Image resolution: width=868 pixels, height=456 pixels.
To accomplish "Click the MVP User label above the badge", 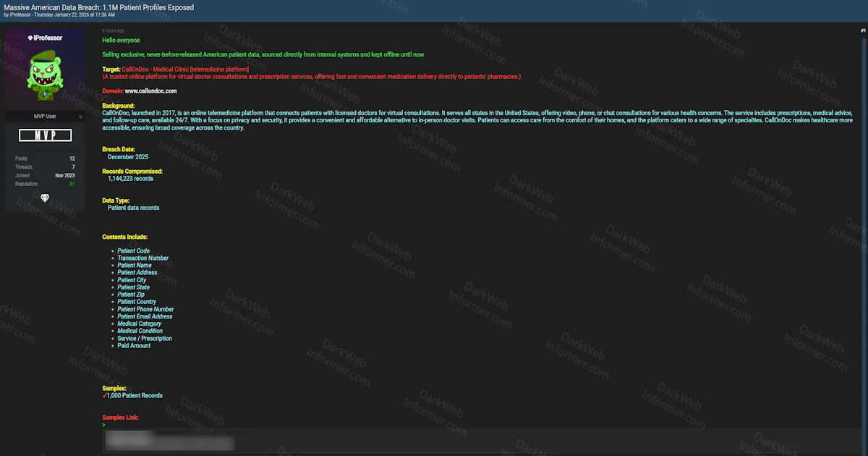I will tap(44, 115).
